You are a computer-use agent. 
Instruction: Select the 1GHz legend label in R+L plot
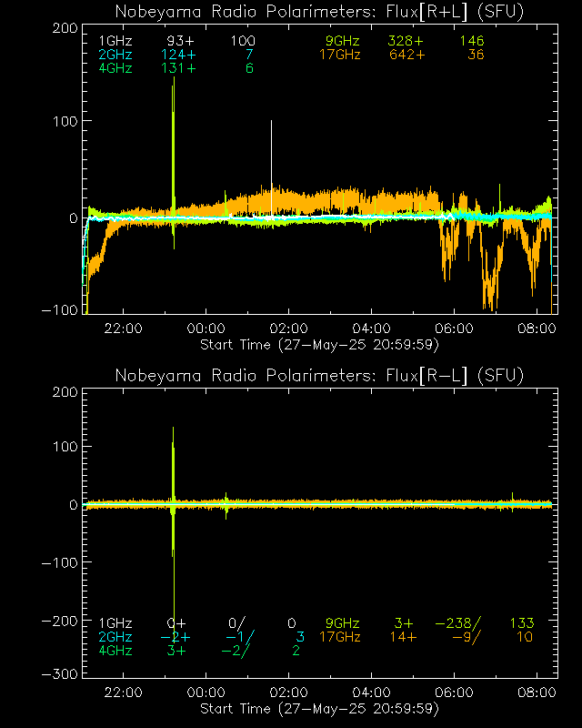point(115,41)
